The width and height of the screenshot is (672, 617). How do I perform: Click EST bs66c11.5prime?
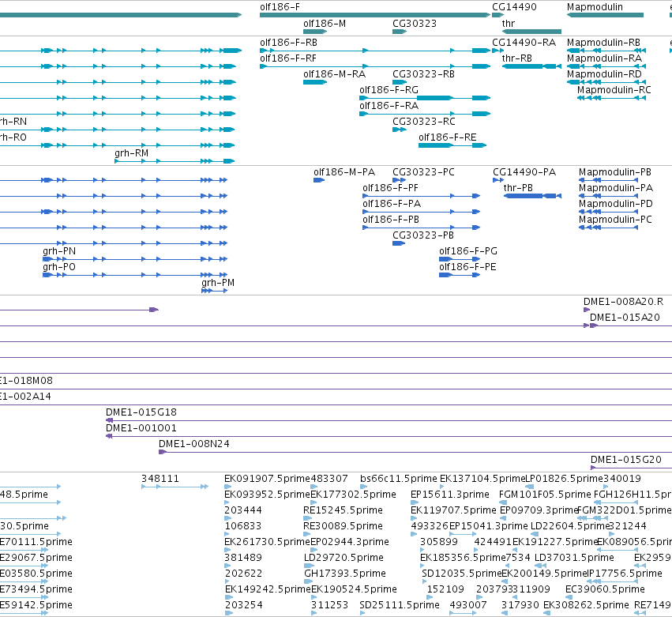tap(399, 480)
